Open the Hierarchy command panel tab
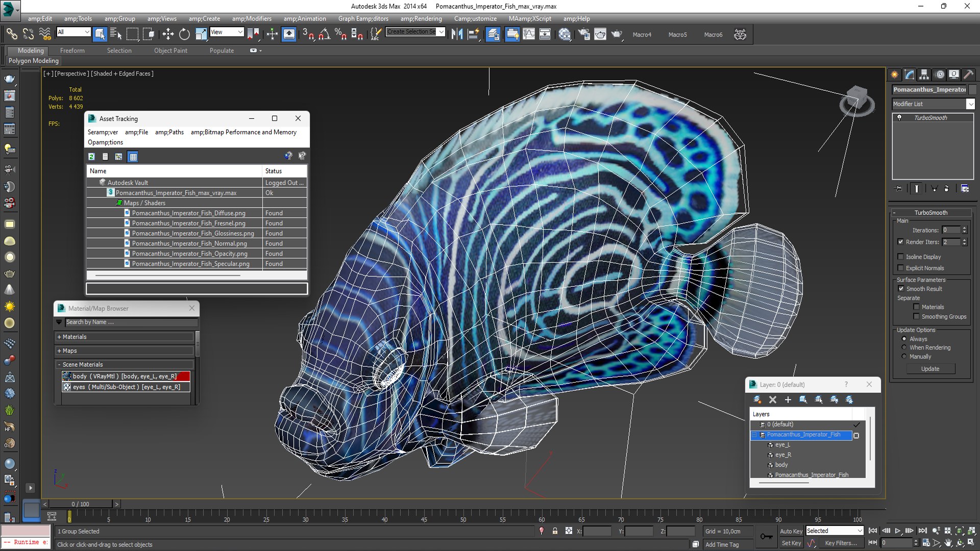Image resolution: width=980 pixels, height=551 pixels. pyautogui.click(x=924, y=74)
